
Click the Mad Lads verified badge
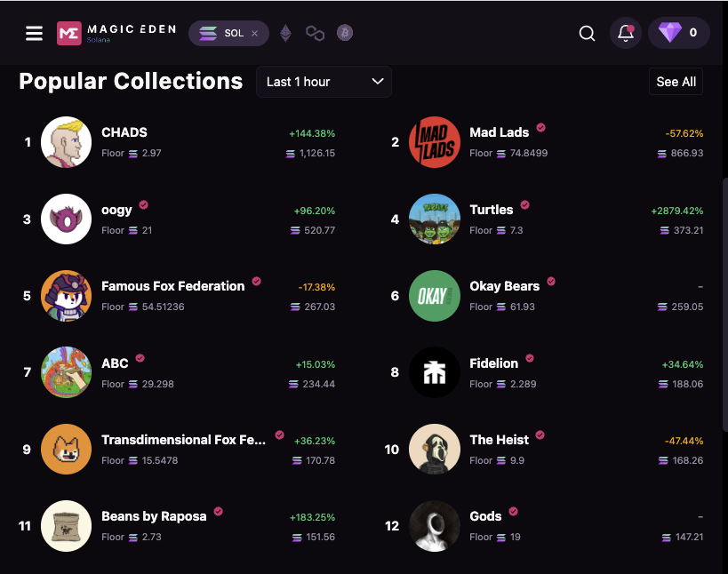point(541,127)
